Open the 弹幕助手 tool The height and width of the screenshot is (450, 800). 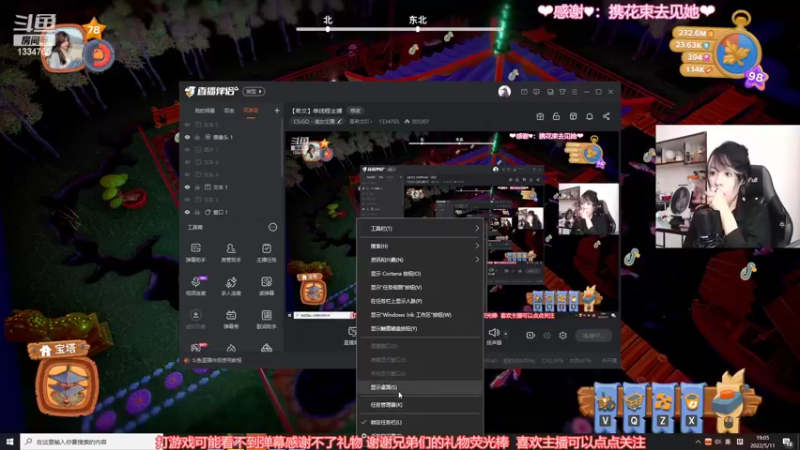click(x=195, y=253)
